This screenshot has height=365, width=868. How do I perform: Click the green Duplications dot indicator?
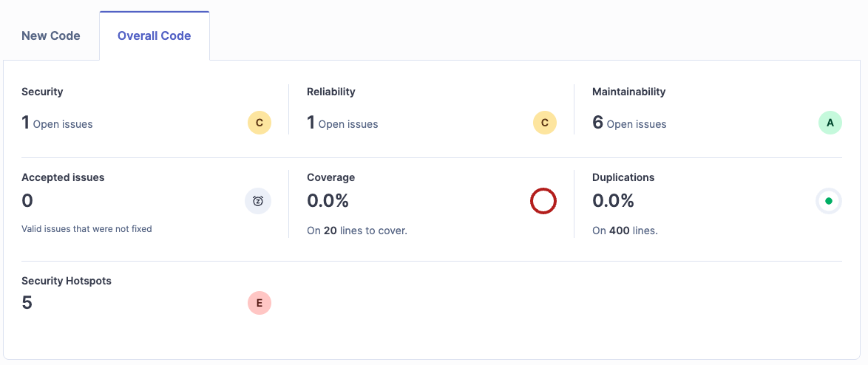(829, 201)
